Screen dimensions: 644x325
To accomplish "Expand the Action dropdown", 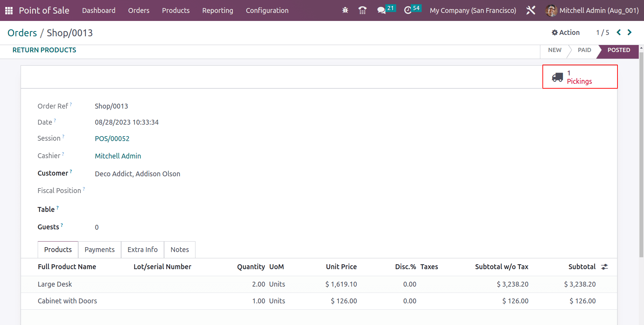I will [565, 32].
